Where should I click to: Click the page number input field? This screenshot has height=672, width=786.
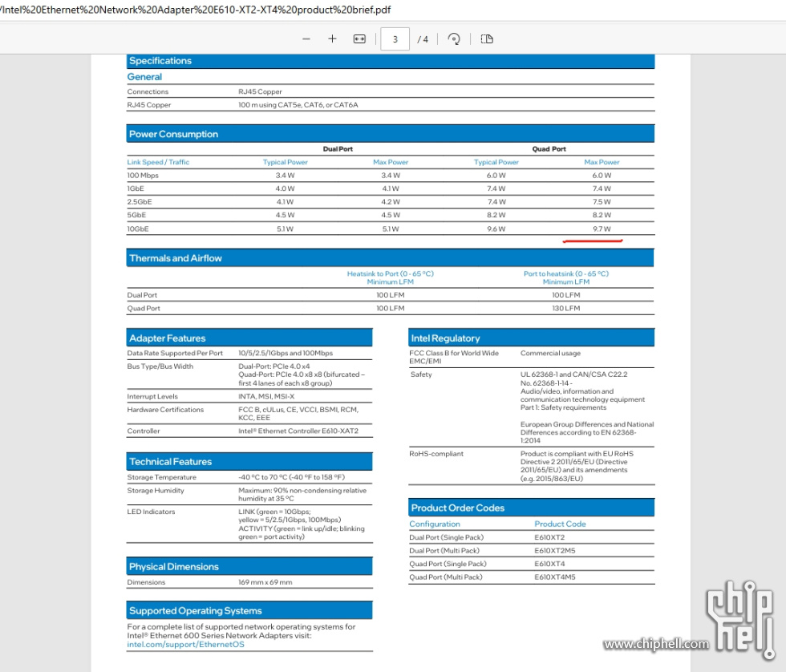point(395,39)
